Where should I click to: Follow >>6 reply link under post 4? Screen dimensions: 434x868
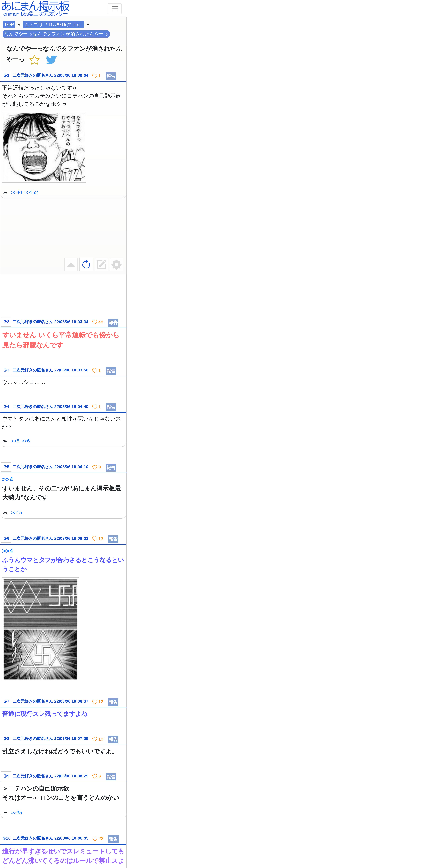point(26,441)
